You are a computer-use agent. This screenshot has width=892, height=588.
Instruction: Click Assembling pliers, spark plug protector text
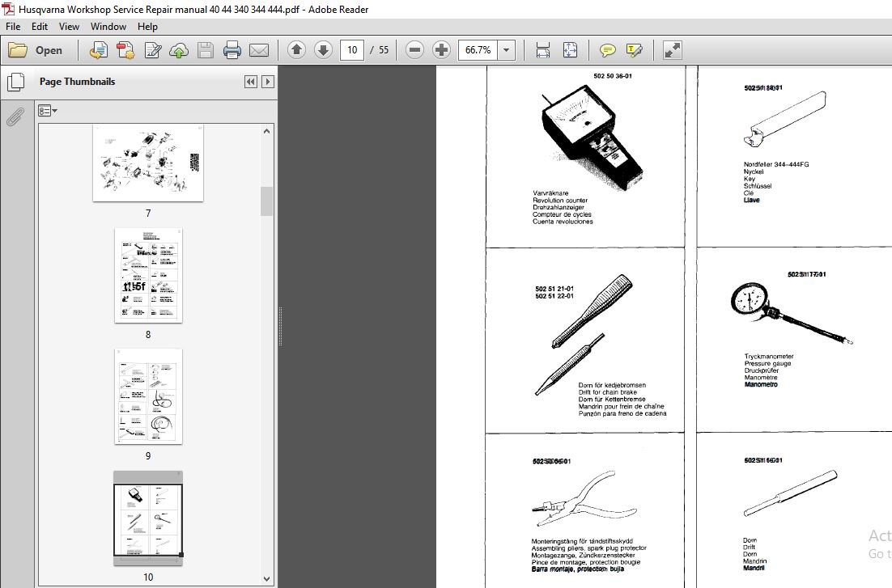click(x=588, y=548)
